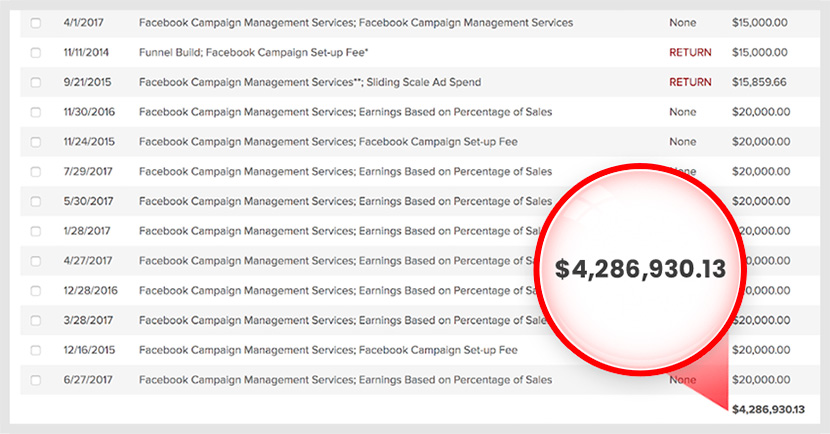Click the large magnified $4,286,930.13 circle
830x434 pixels.
(640, 269)
